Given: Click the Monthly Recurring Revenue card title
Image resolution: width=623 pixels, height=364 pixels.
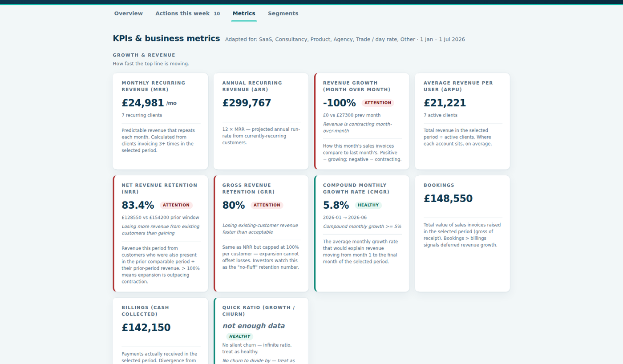Looking at the screenshot, I should tap(154, 86).
